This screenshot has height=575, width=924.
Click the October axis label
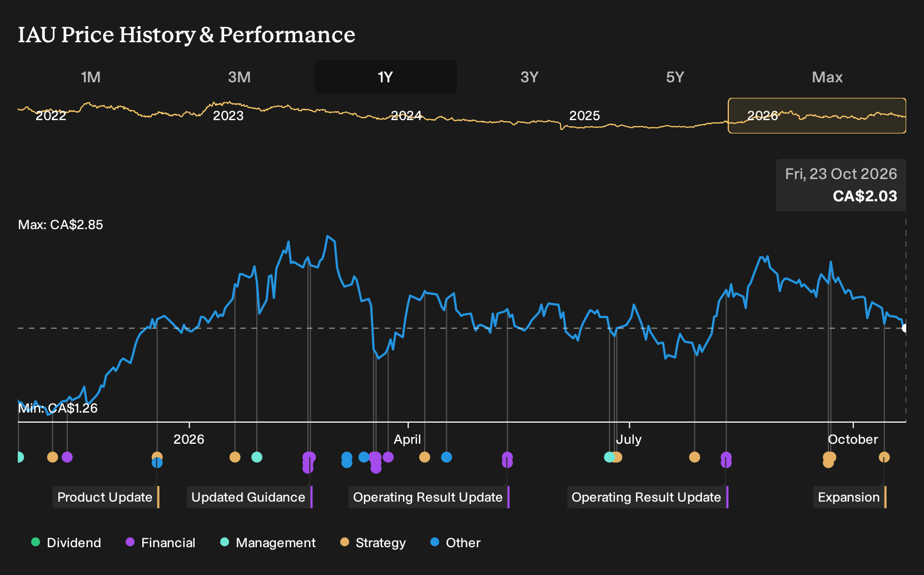853,439
